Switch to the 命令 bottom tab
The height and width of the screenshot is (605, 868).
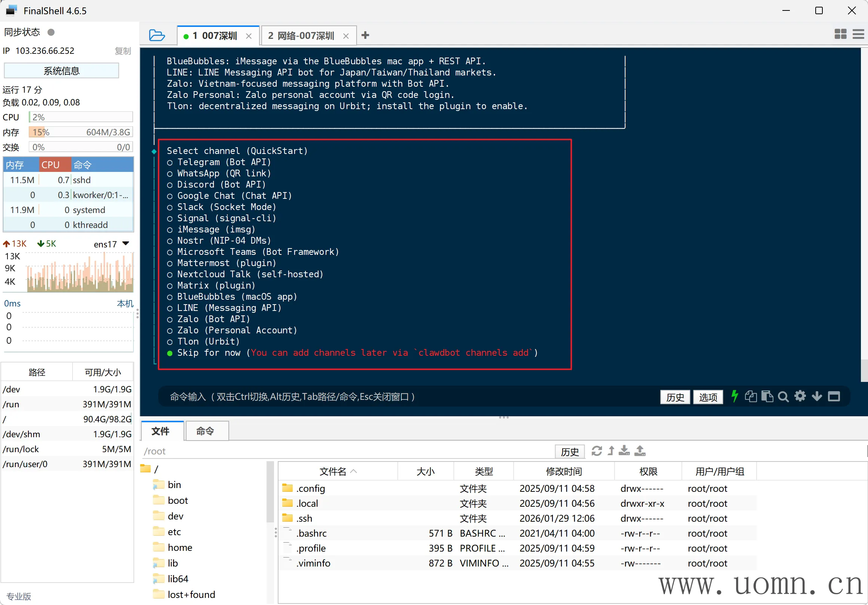pos(205,431)
